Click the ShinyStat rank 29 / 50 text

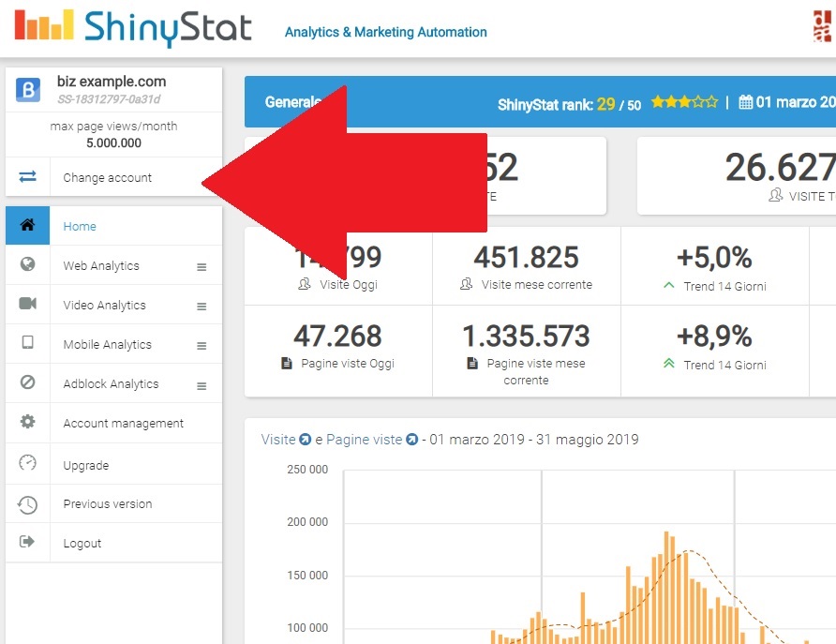pos(569,104)
